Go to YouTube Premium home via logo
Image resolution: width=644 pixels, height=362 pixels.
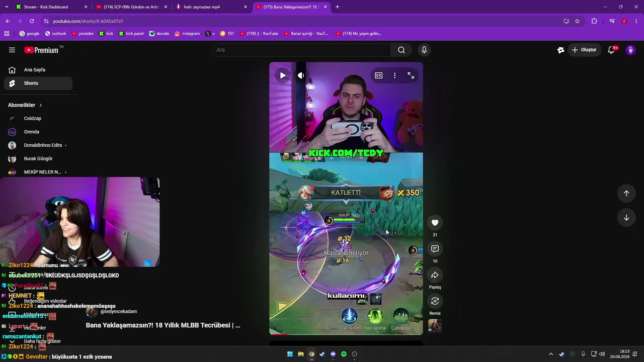click(41, 50)
